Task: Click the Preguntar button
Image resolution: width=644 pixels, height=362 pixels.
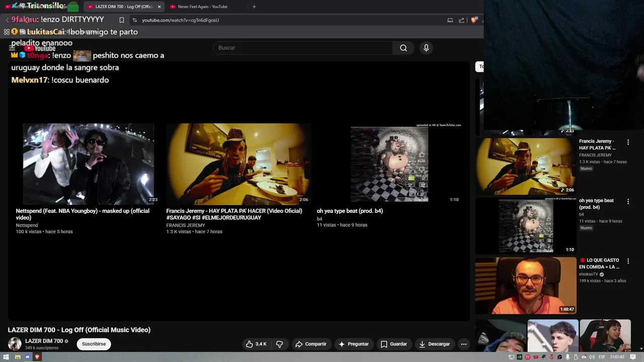Action: coord(354,344)
